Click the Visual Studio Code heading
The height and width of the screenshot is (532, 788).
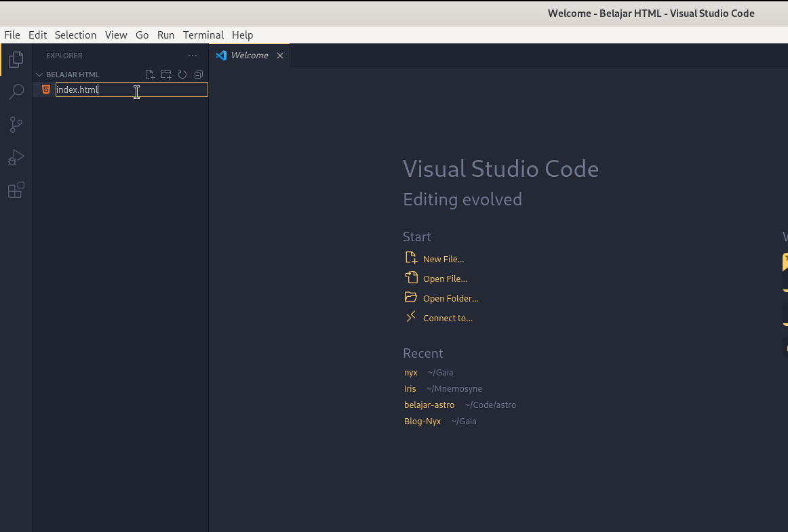point(500,169)
